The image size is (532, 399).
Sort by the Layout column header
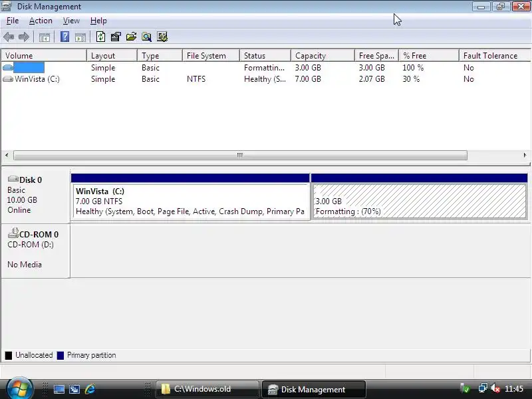(x=112, y=56)
